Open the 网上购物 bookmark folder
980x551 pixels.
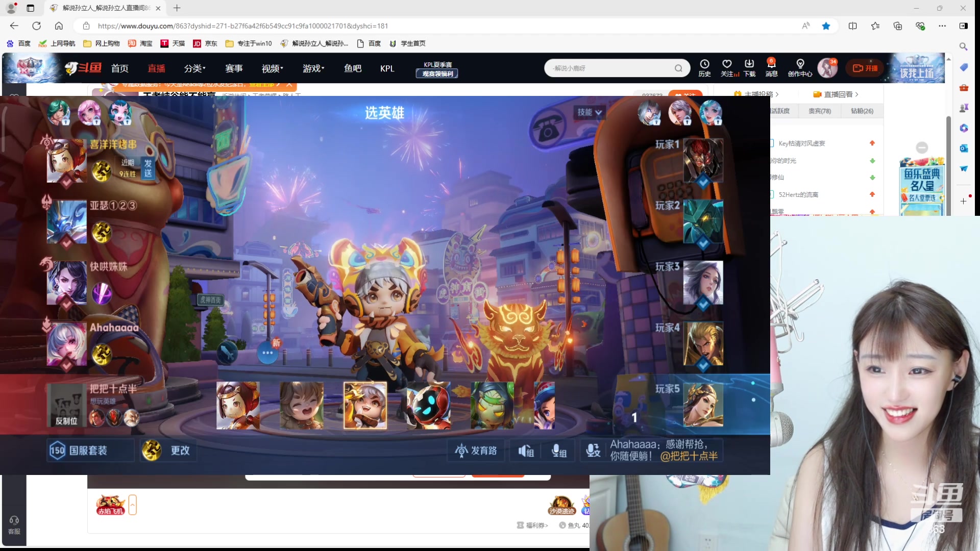tap(102, 43)
